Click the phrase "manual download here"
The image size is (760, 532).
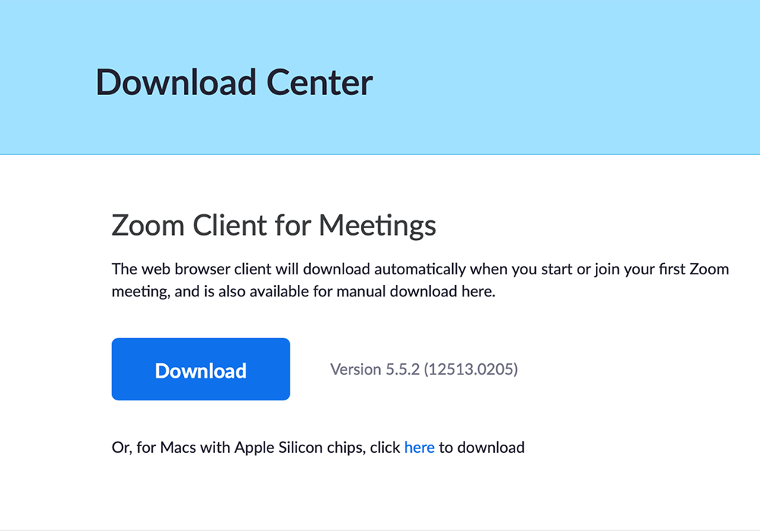440,291
